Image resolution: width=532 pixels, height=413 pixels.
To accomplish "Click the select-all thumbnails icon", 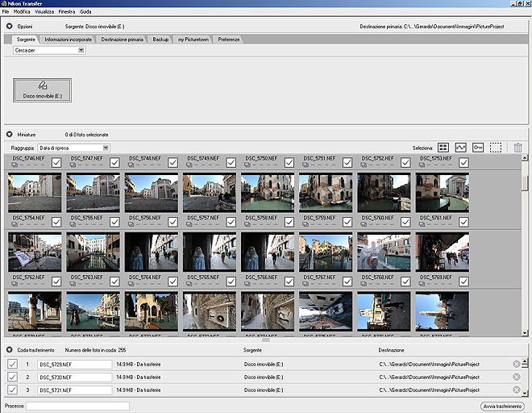I will coord(443,148).
